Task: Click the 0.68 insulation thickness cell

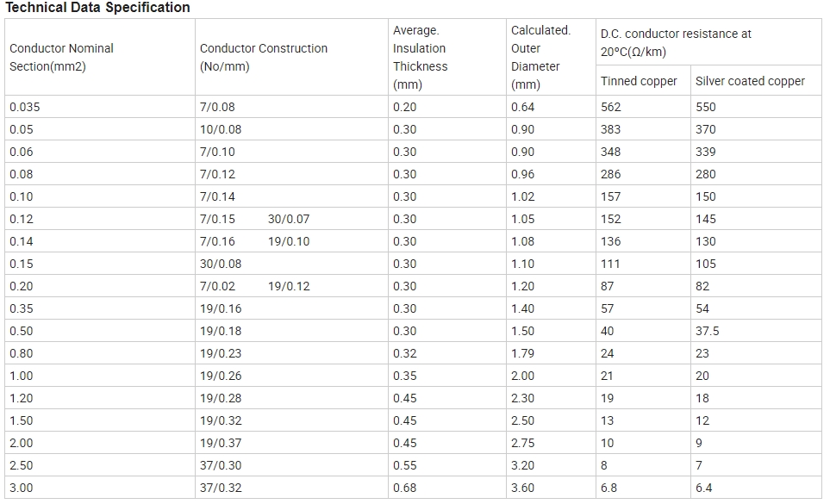Action: [x=447, y=488]
